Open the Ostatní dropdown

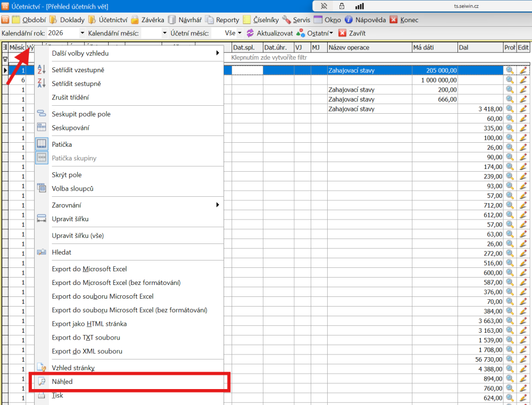coord(315,33)
